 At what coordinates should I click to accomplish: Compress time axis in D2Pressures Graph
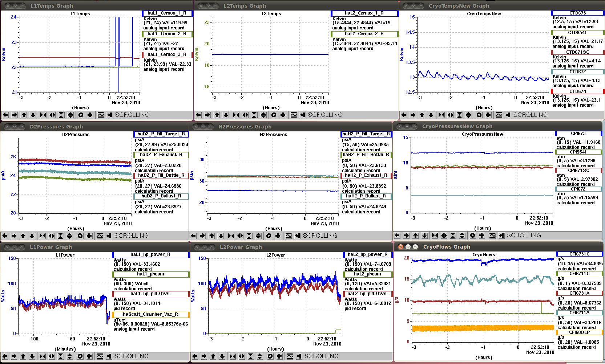pos(43,236)
